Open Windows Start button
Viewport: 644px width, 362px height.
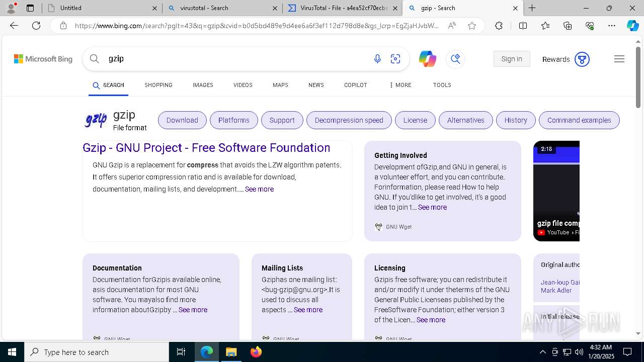pos(12,352)
